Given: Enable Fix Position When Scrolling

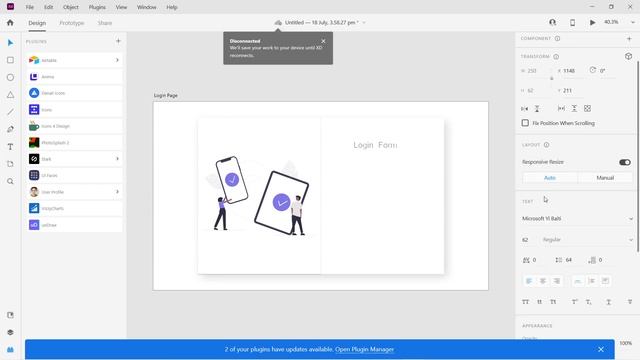Looking at the screenshot, I should pyautogui.click(x=525, y=123).
